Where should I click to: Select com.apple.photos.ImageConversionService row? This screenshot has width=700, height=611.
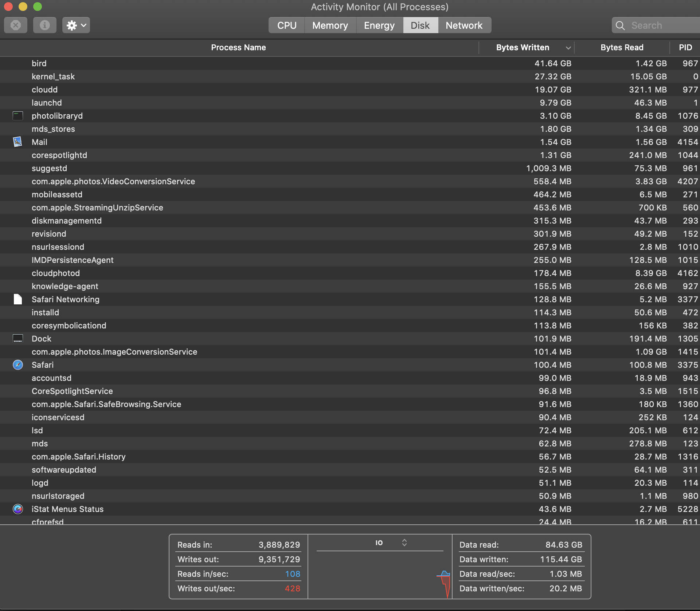[x=350, y=352]
